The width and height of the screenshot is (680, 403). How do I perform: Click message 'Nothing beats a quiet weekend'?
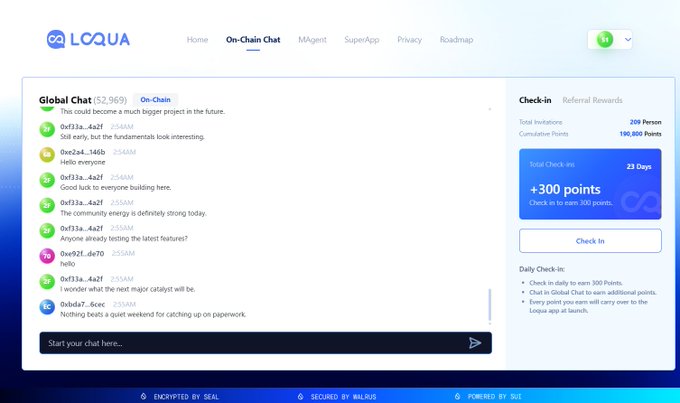point(153,315)
